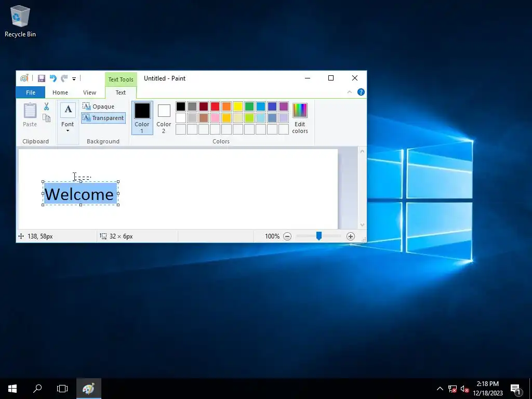Cut the selection with the scissors icon

click(46, 107)
